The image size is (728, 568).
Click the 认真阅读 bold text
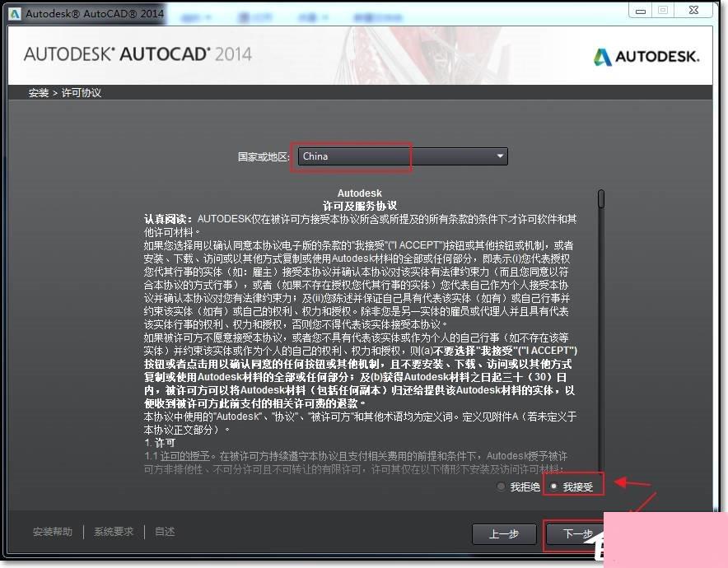168,219
